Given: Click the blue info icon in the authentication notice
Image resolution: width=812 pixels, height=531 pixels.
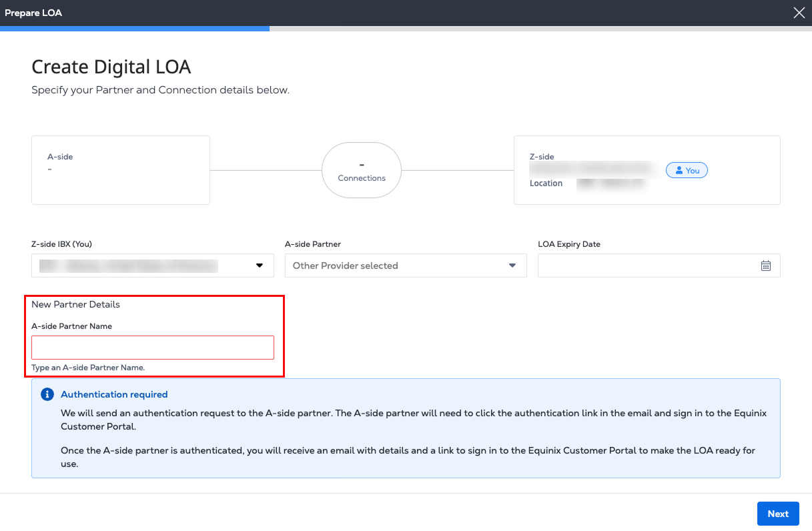Looking at the screenshot, I should (x=47, y=394).
